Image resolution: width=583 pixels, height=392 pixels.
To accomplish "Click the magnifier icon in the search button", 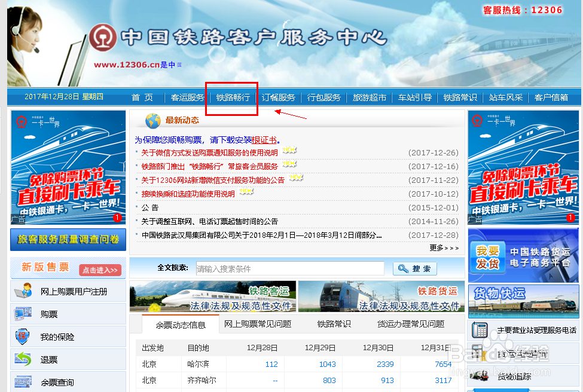I will pos(403,268).
